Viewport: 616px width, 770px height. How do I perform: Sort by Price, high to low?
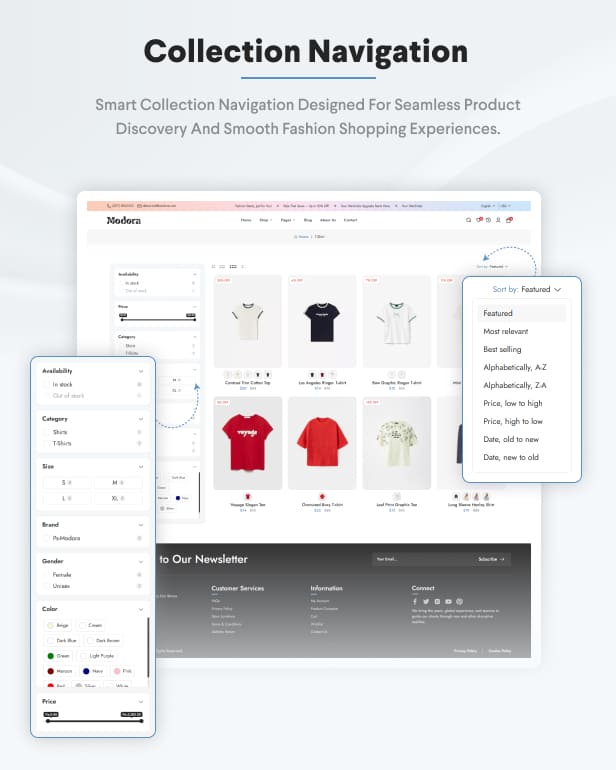(x=513, y=421)
